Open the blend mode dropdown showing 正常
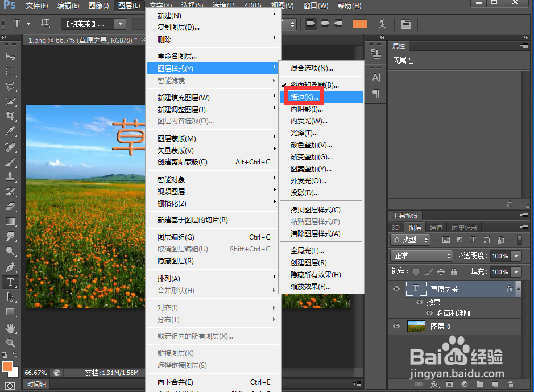 [421, 256]
